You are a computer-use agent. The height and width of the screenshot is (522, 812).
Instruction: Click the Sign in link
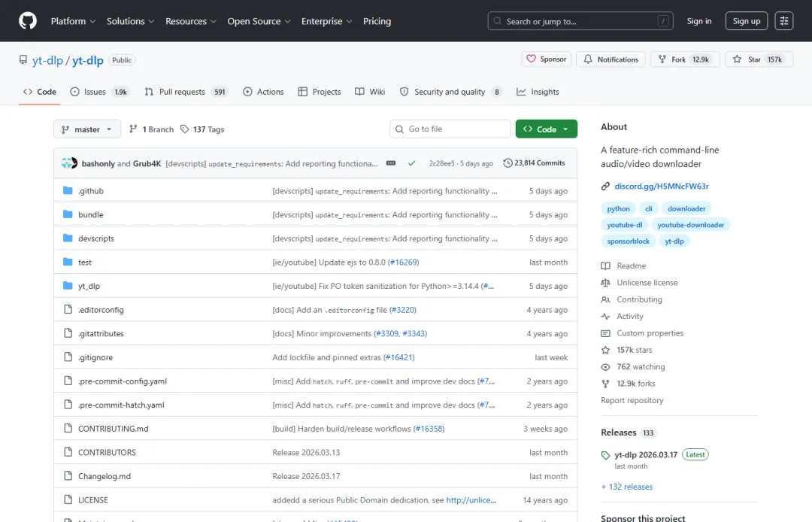pos(698,21)
